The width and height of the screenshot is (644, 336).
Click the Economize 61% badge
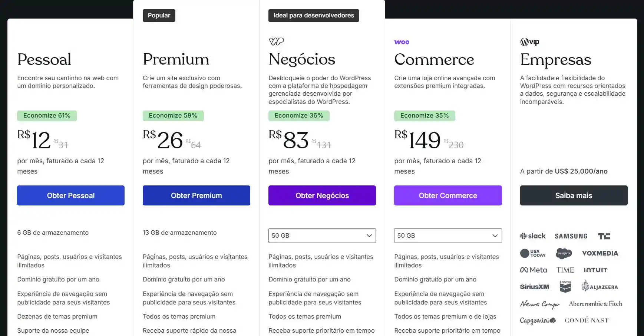point(47,115)
